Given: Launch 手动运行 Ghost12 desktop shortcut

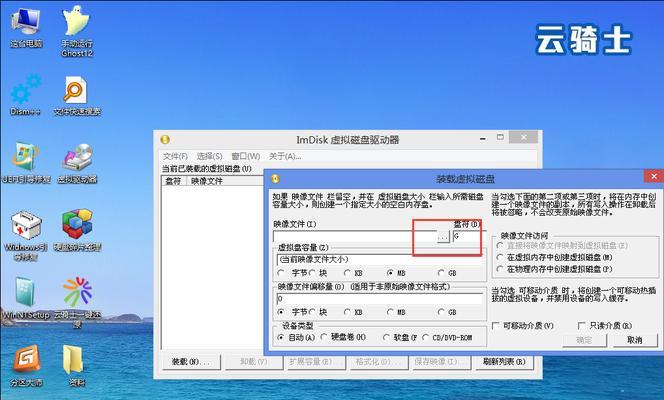Looking at the screenshot, I should tap(77, 31).
